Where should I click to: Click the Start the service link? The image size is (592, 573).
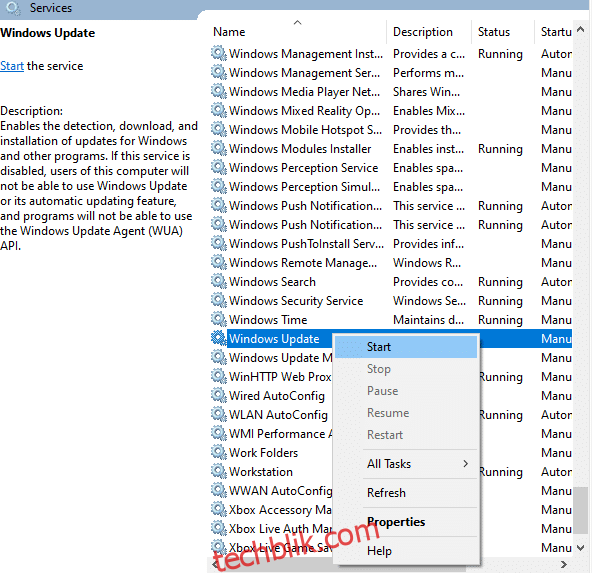(x=12, y=66)
